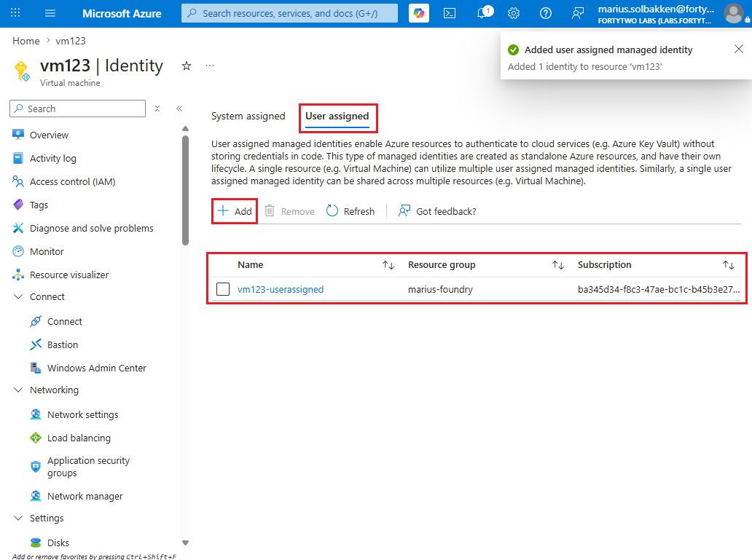
Task: Focus the top search resources box
Action: (290, 13)
